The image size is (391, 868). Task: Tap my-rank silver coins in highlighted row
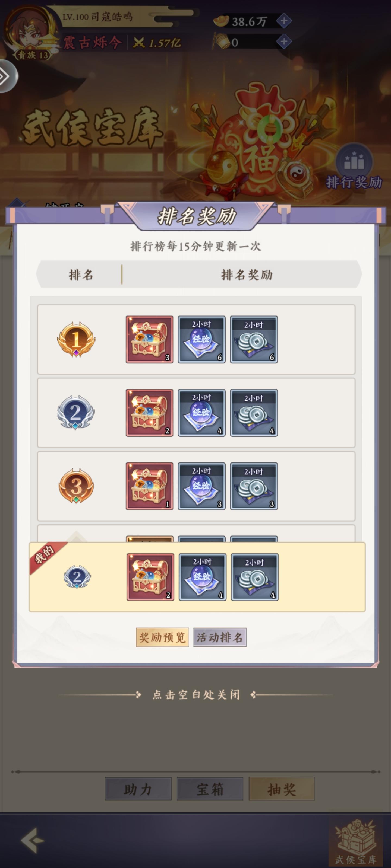[255, 577]
